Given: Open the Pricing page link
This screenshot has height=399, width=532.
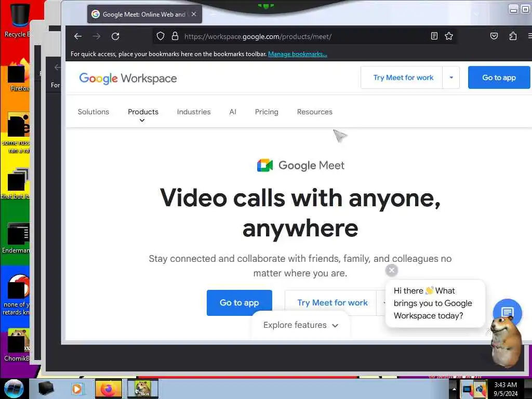Looking at the screenshot, I should 267,112.
